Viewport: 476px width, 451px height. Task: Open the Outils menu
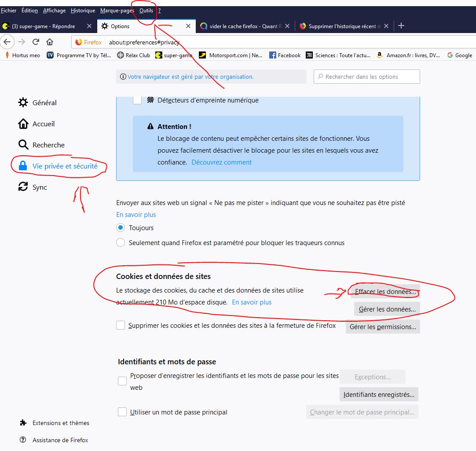(x=146, y=11)
